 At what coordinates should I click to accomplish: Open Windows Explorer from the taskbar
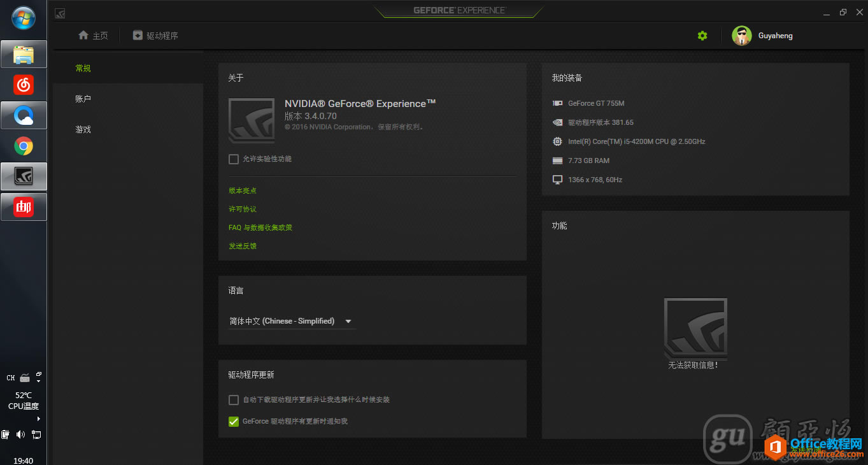24,54
